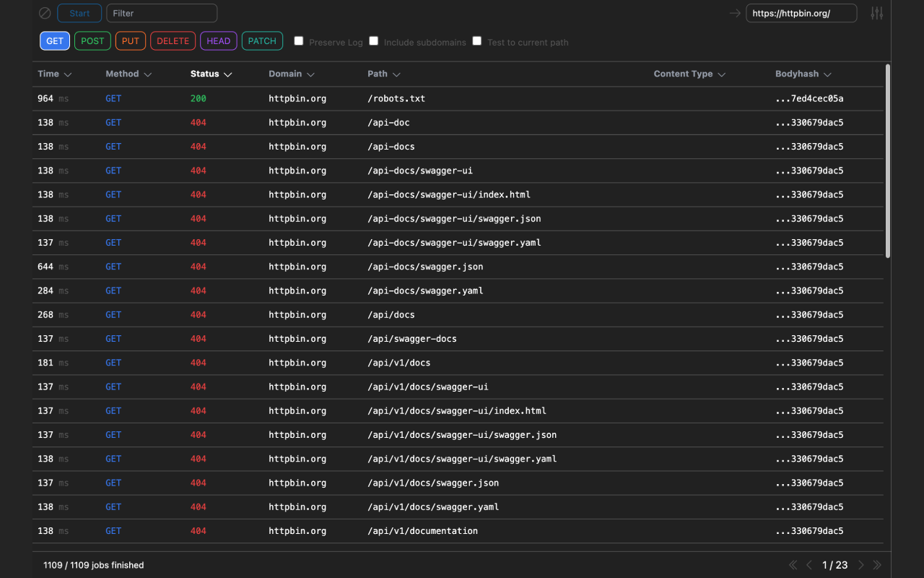Click the arrow icon beside the URL field
The height and width of the screenshot is (578, 924).
tap(735, 13)
